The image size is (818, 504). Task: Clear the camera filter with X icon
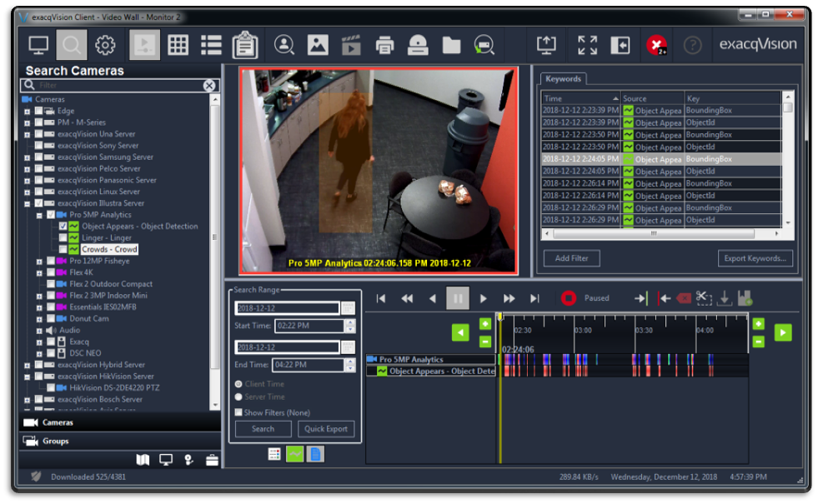[x=209, y=86]
